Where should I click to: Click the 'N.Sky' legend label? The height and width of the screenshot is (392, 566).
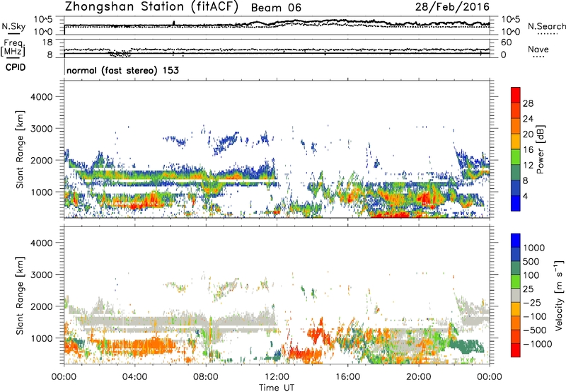[x=13, y=26]
